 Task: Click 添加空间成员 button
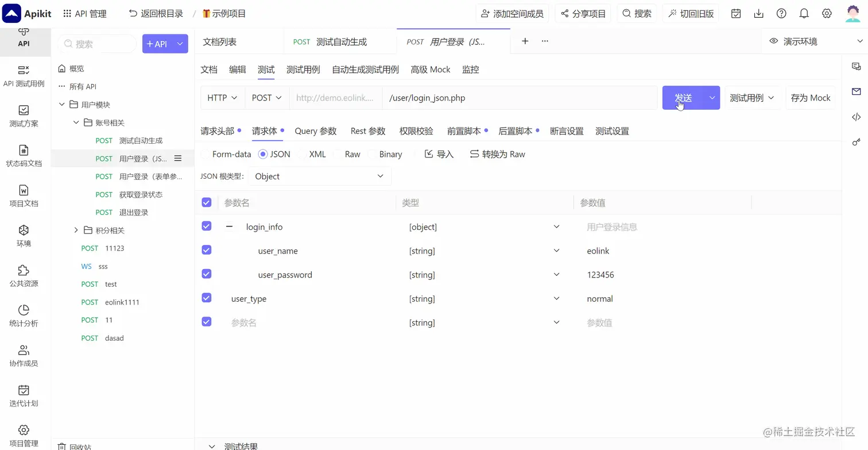point(513,13)
